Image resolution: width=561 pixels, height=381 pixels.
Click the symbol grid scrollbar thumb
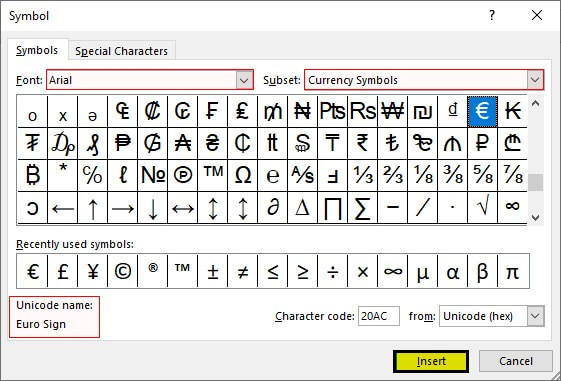click(535, 182)
